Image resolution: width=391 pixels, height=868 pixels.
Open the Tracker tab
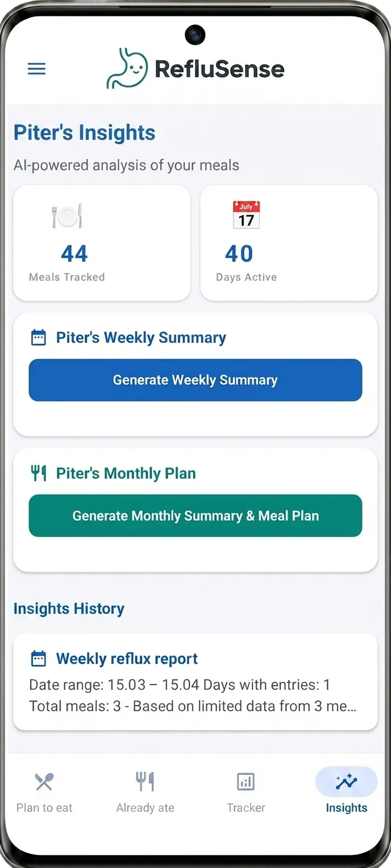pos(246,791)
